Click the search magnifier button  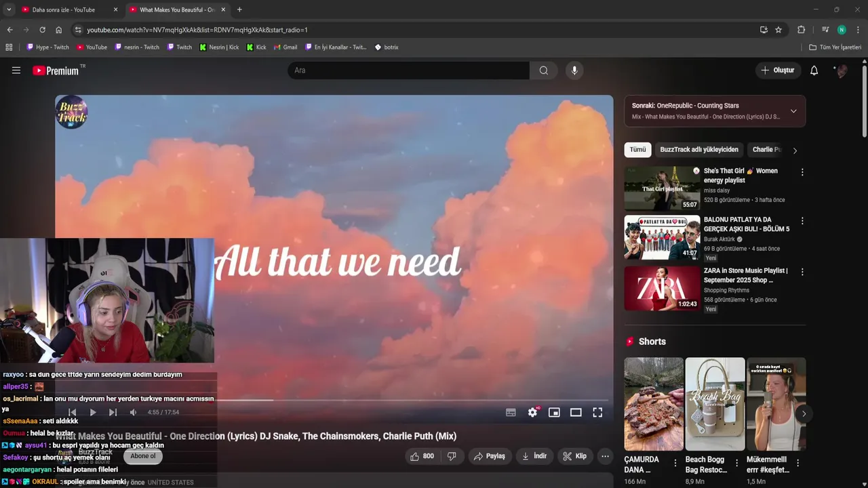click(x=544, y=70)
